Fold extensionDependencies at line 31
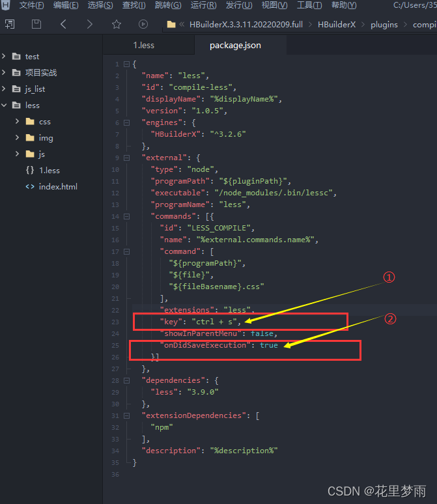This screenshot has height=504, width=437. (x=127, y=416)
